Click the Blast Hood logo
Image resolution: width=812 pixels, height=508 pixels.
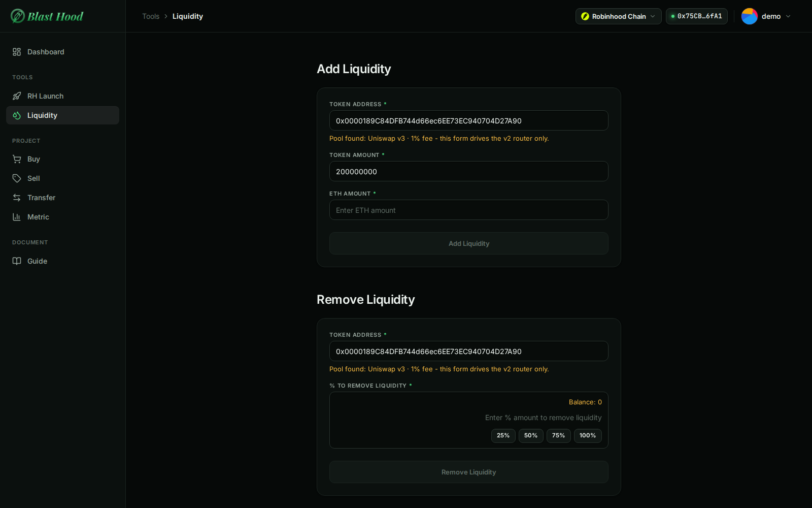tap(47, 16)
